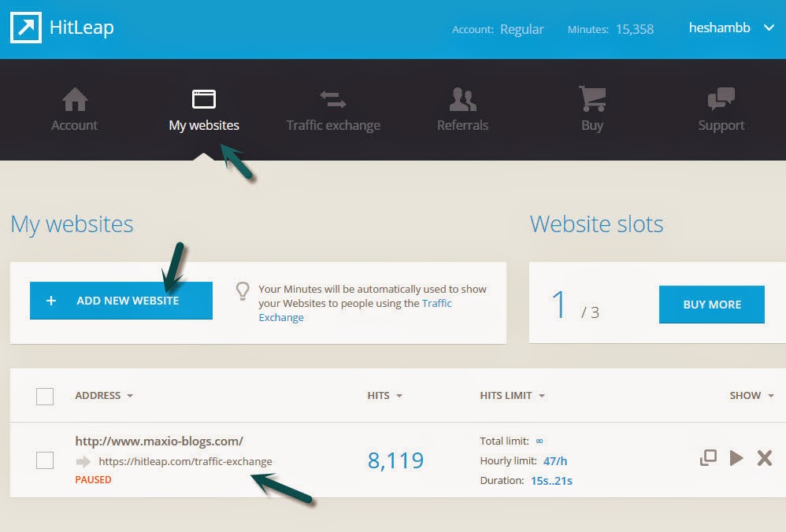Click the BUY MORE slots button
This screenshot has height=532, width=786.
pos(712,305)
